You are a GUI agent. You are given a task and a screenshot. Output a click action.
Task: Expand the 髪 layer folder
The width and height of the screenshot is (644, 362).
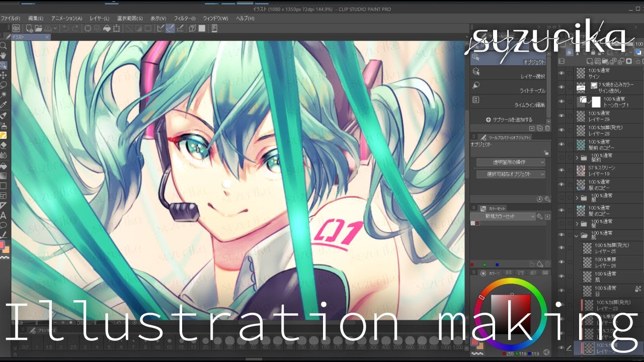tap(577, 224)
